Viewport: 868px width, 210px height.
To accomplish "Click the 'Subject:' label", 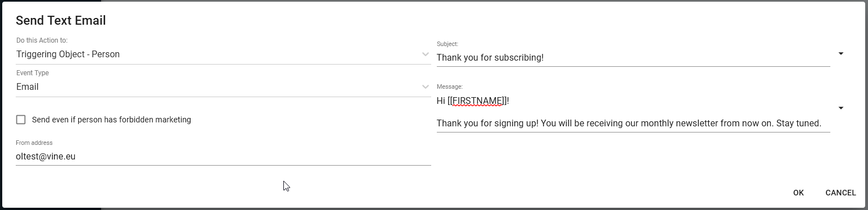I will pyautogui.click(x=447, y=44).
